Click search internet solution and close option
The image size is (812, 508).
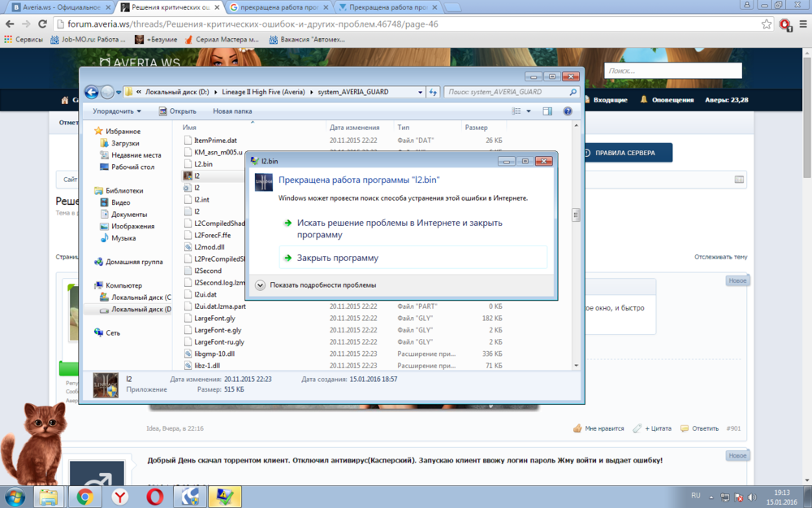[399, 228]
